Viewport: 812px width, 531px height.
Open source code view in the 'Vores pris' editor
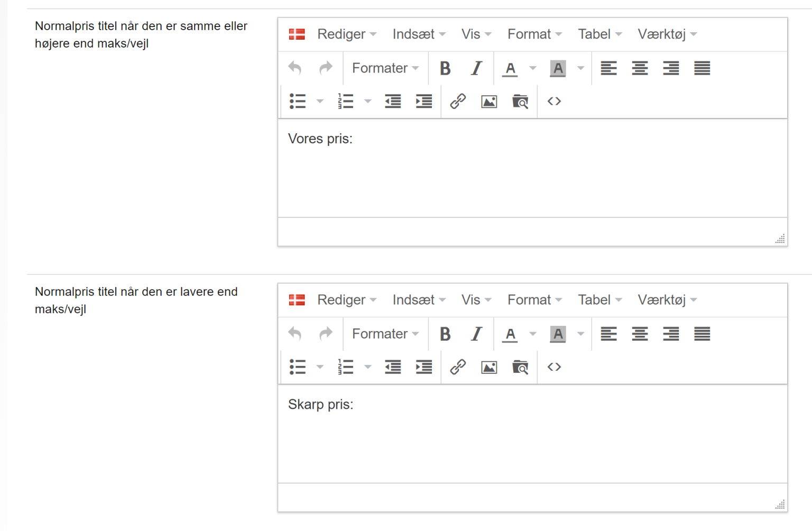click(554, 101)
